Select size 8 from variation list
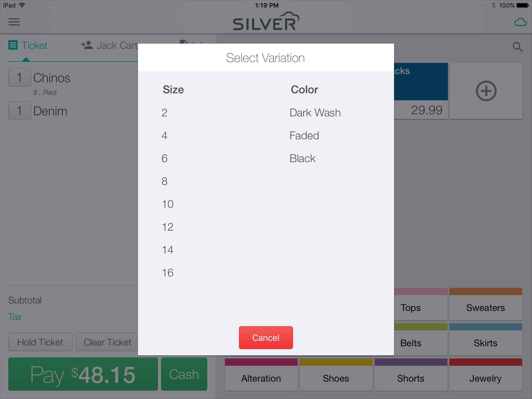This screenshot has width=532, height=399. click(165, 181)
